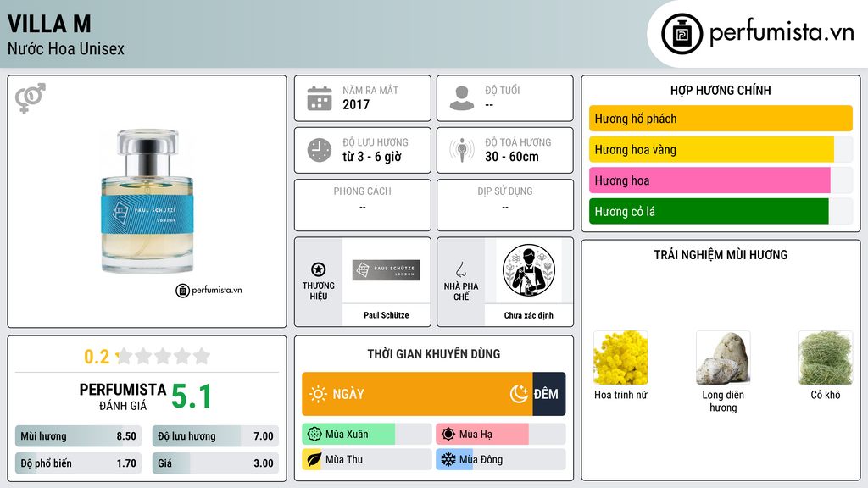This screenshot has height=488, width=868.
Task: Click the Độ phổ biến 1.70 rating bar
Action: coord(79,463)
